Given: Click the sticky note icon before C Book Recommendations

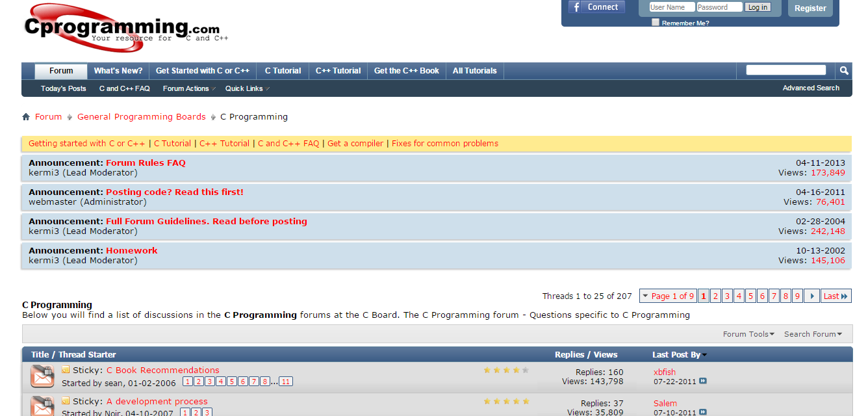Looking at the screenshot, I should pyautogui.click(x=66, y=370).
